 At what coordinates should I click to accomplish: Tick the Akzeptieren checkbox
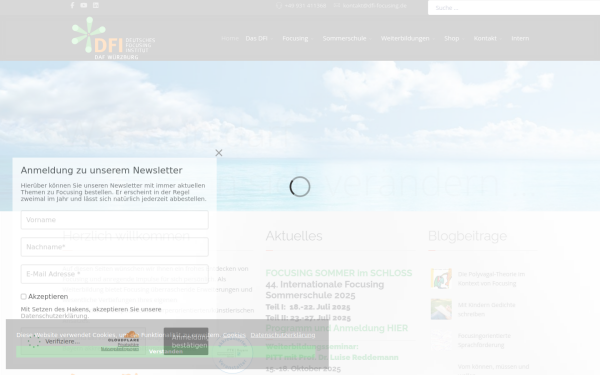coord(23,297)
